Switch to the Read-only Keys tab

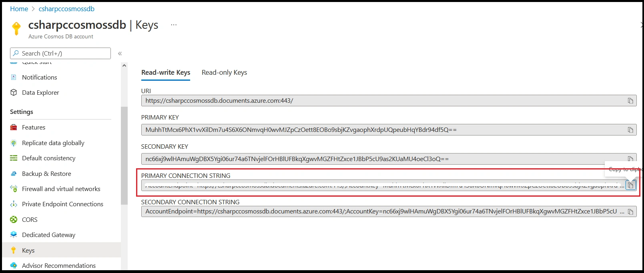[224, 72]
